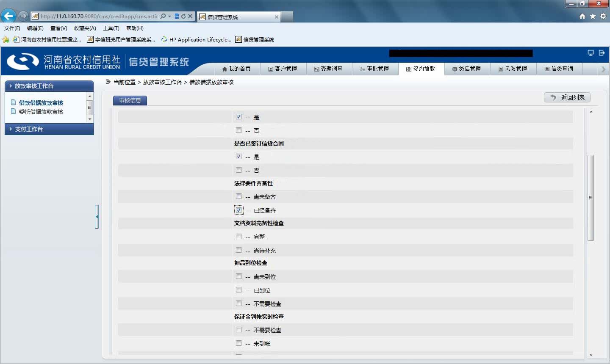610x364 pixels.
Task: Click the 借款借据放款审核 document icon
Action: click(x=14, y=102)
